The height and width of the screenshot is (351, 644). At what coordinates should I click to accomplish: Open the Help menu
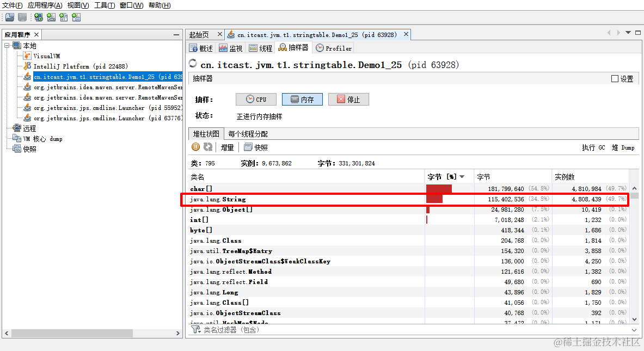160,5
